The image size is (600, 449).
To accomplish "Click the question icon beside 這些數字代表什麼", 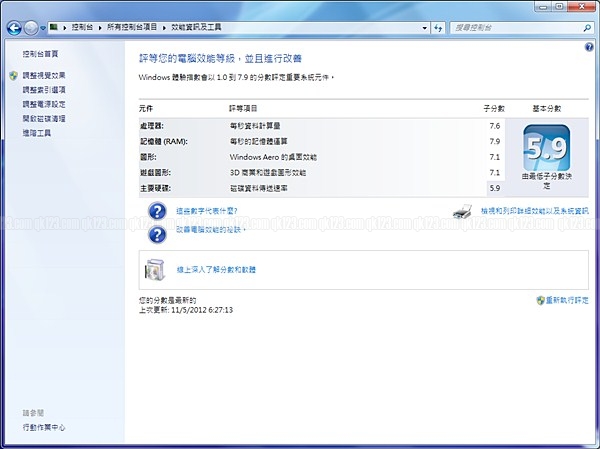I will tap(157, 211).
